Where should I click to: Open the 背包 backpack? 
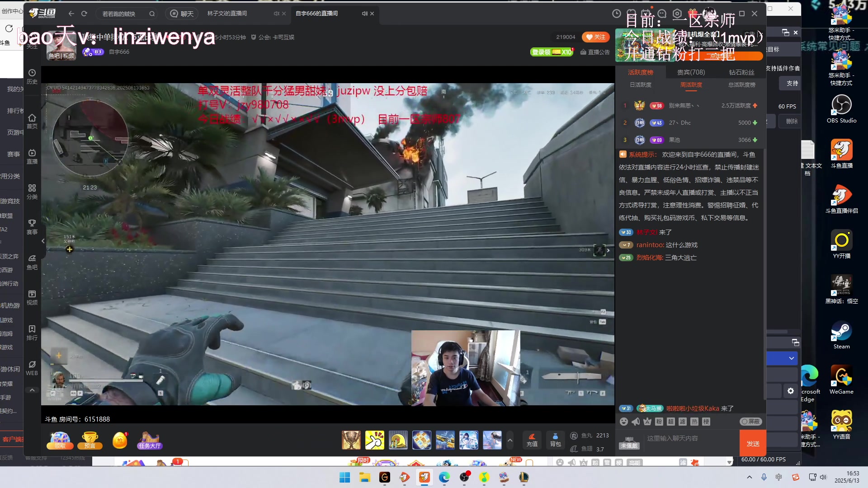[555, 440]
